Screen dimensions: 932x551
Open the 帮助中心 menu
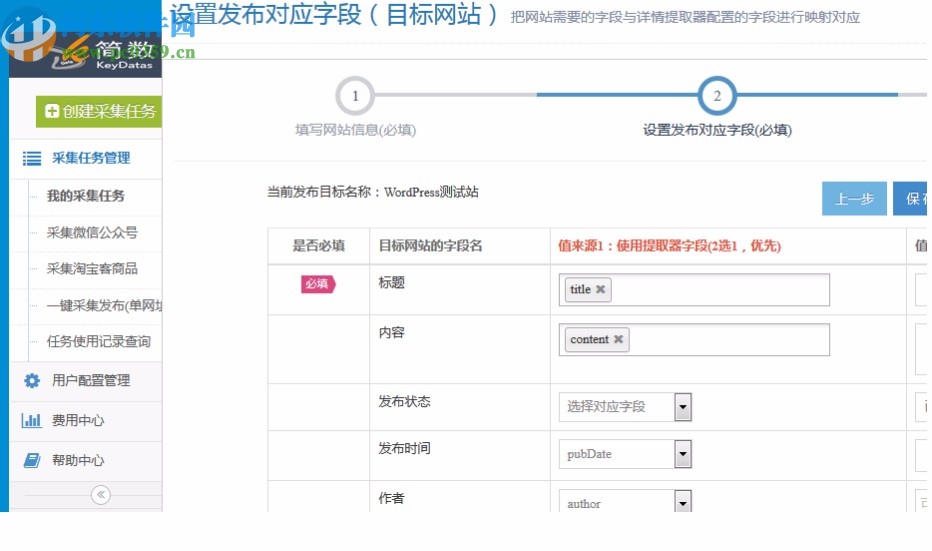click(86, 461)
